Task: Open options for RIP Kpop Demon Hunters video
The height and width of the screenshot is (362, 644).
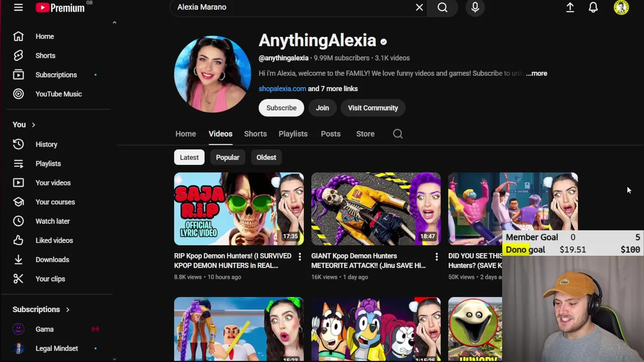Action: [299, 257]
